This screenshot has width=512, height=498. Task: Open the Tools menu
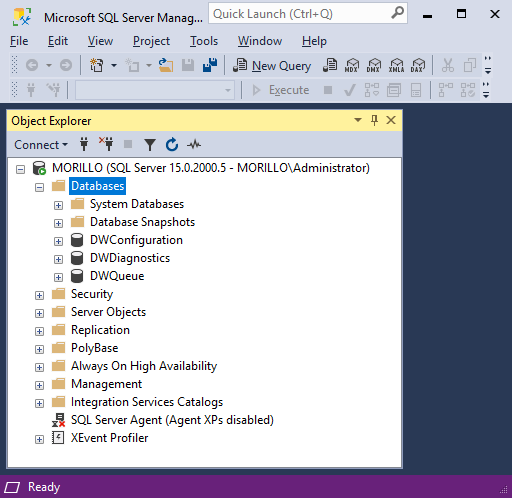pyautogui.click(x=204, y=41)
